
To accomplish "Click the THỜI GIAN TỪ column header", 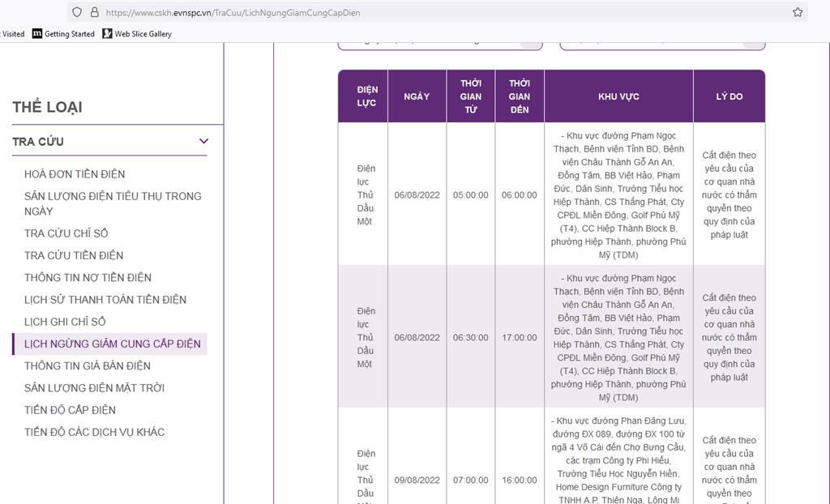I will (471, 96).
